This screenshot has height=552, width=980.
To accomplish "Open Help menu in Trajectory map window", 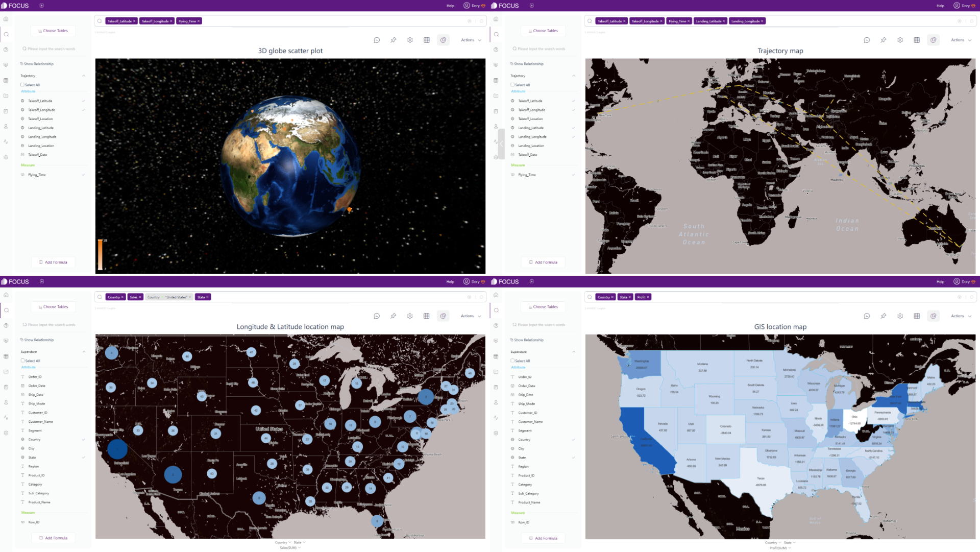I will (940, 6).
